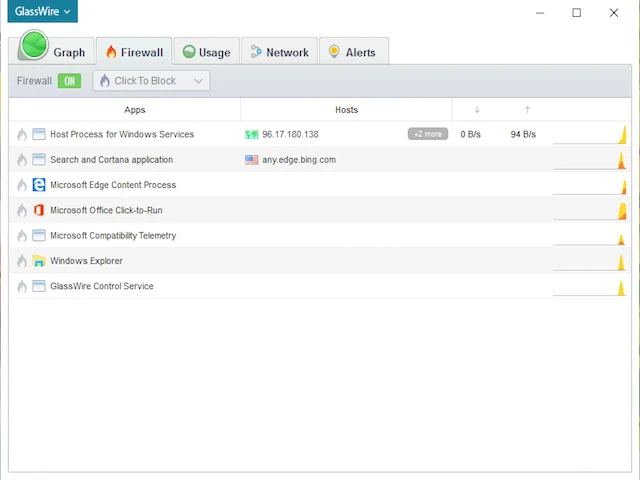Click the Microsoft Edge Content Process icon
Screen dimensions: 640x480
click(39, 185)
